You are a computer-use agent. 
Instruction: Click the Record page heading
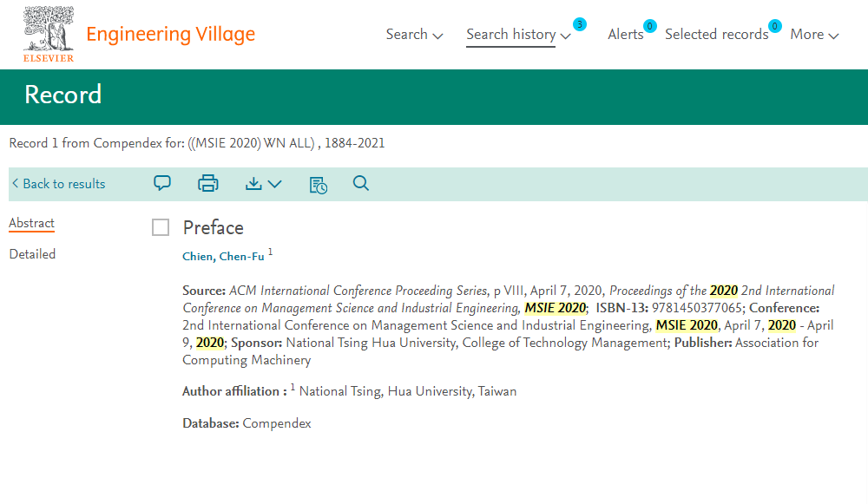[63, 95]
